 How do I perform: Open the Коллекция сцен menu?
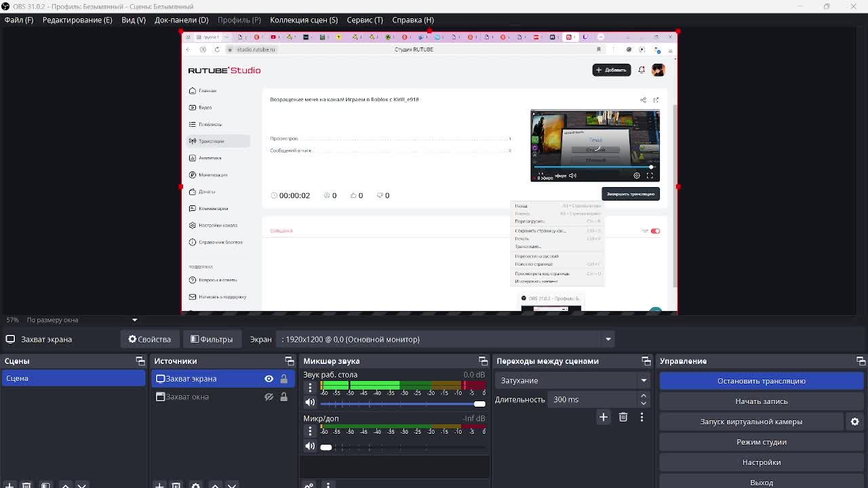[x=304, y=20]
